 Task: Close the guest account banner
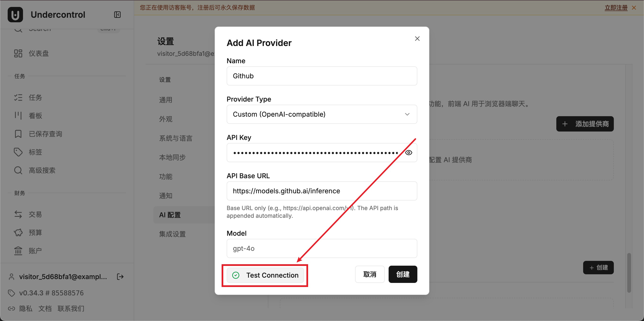pos(634,8)
